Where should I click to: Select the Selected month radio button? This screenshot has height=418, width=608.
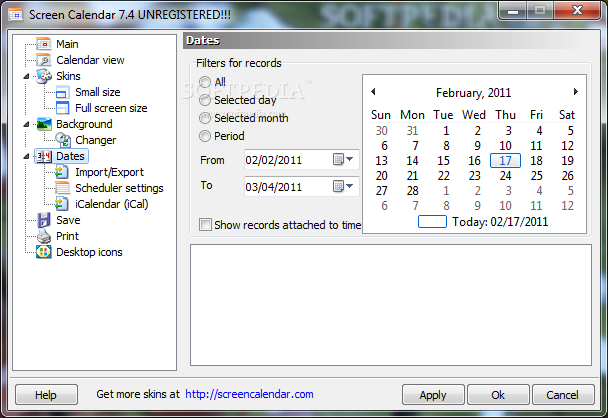205,118
